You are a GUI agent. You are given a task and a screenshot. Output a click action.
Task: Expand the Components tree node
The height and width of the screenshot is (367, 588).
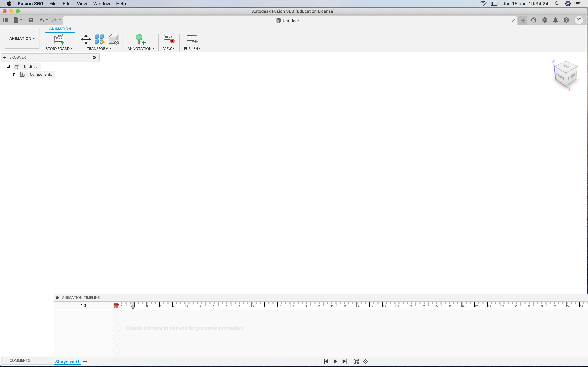14,74
